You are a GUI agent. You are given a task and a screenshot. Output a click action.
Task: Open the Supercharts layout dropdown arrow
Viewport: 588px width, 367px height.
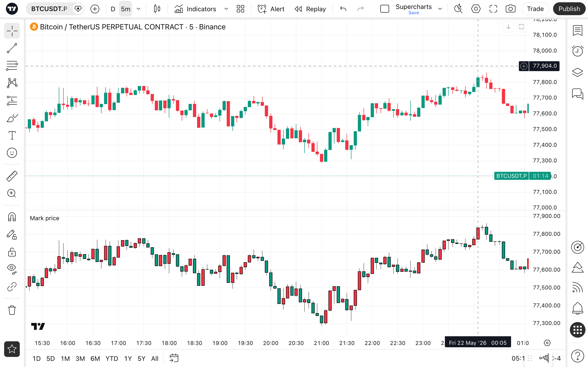coord(440,9)
